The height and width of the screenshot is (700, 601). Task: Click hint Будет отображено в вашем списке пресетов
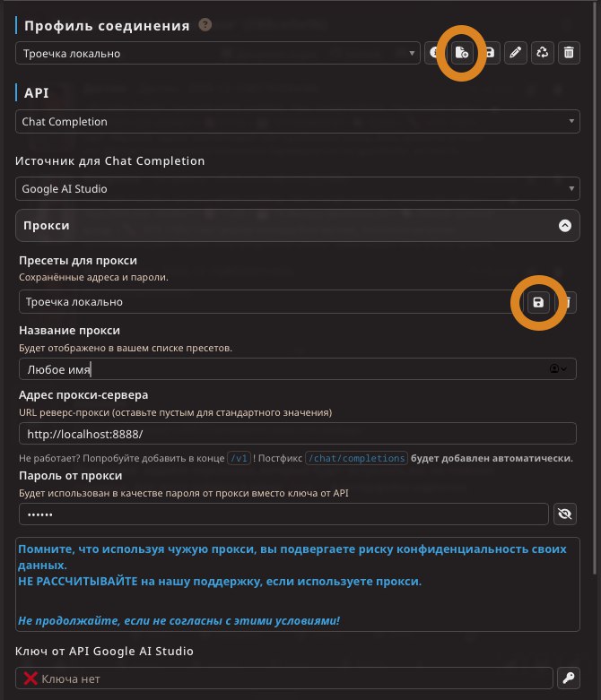(126, 348)
